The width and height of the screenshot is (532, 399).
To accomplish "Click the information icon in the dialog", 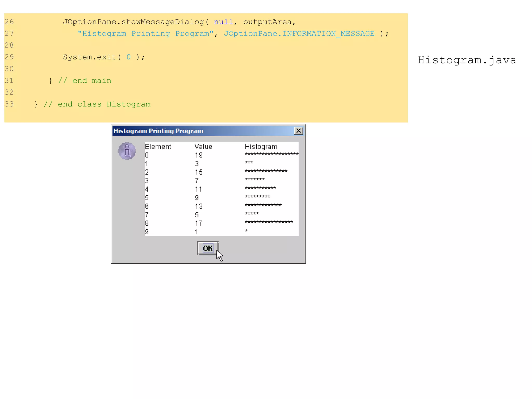I will [x=127, y=151].
